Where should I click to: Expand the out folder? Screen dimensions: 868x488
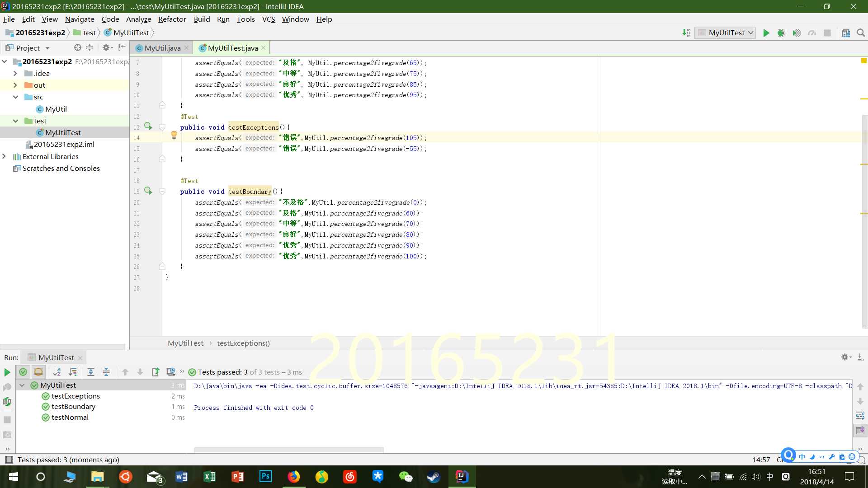[15, 85]
